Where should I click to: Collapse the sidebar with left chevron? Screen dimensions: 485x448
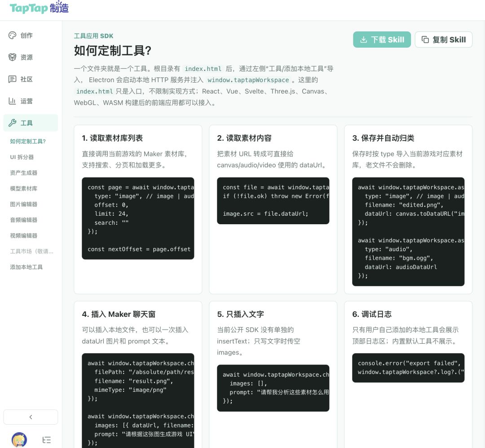pyautogui.click(x=31, y=417)
